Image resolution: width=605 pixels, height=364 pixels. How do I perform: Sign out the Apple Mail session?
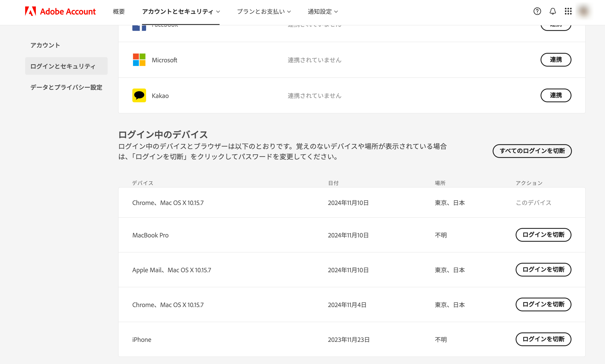point(543,270)
